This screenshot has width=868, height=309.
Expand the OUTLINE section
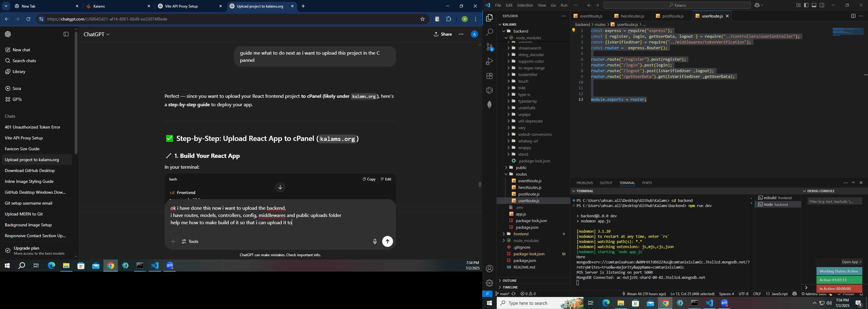point(509,281)
